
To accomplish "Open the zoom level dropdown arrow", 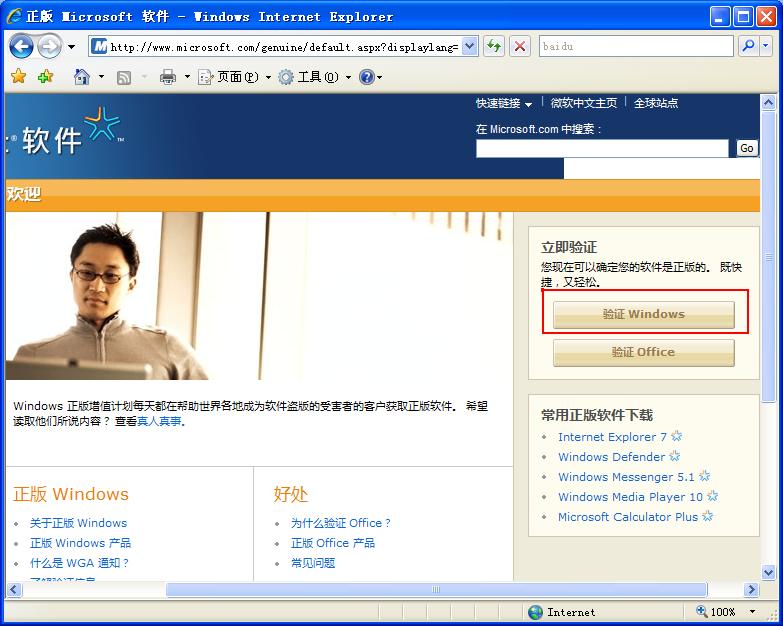I will [x=752, y=612].
